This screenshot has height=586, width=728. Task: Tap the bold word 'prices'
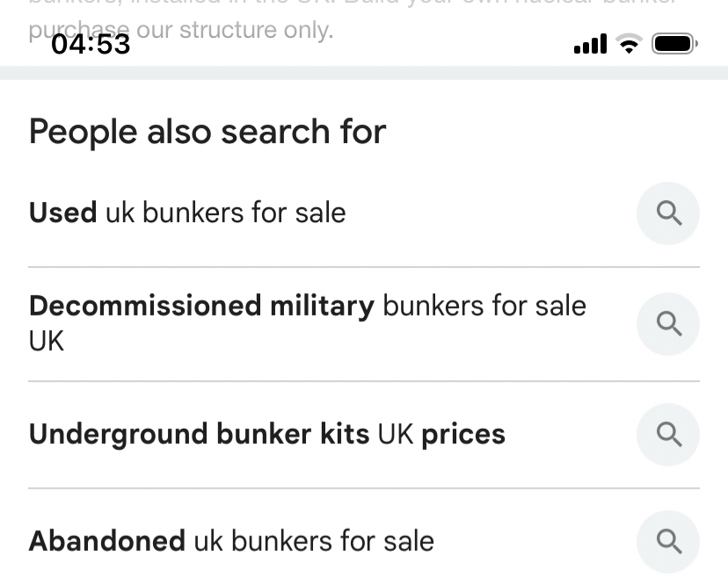click(x=463, y=434)
